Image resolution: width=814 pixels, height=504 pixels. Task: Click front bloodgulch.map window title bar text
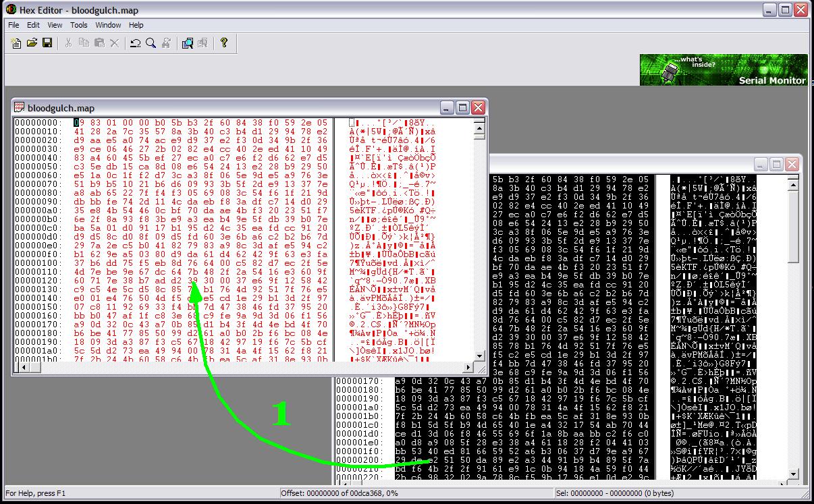[x=61, y=108]
